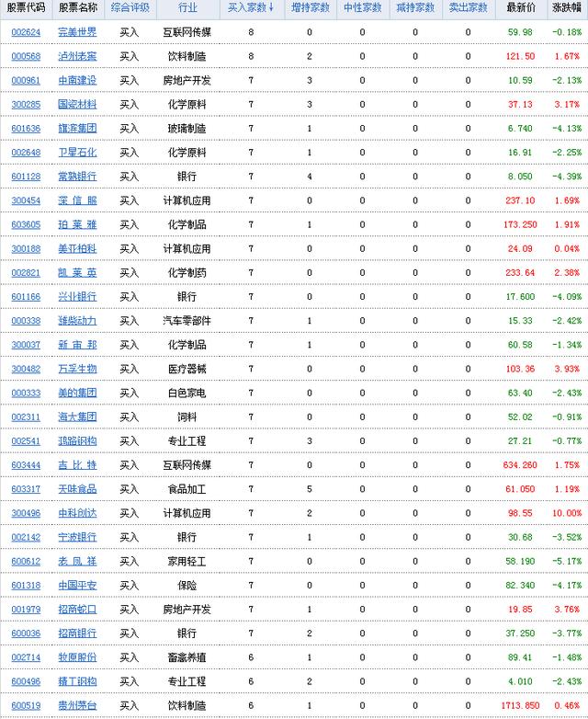This screenshot has height=719, width=588.
Task: Select 食品加工 industry cell
Action: [187, 489]
